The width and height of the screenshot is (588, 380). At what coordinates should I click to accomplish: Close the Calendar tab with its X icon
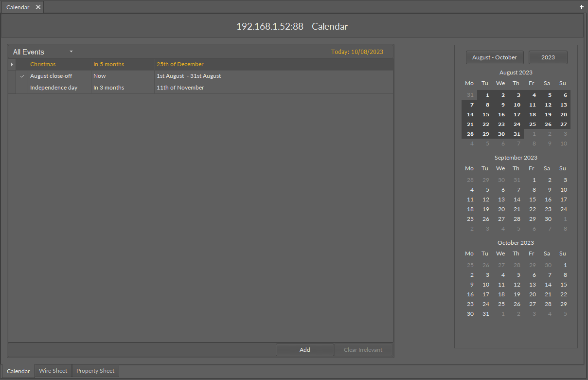(38, 7)
